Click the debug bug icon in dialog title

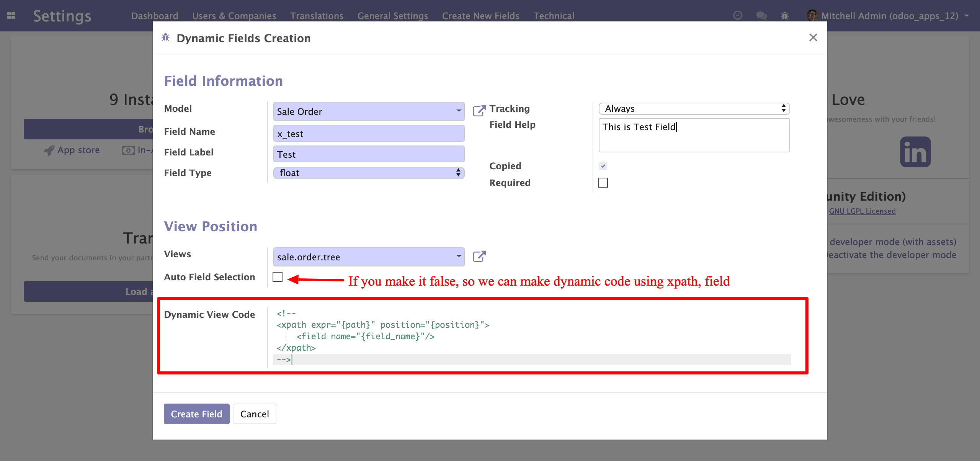pos(166,38)
